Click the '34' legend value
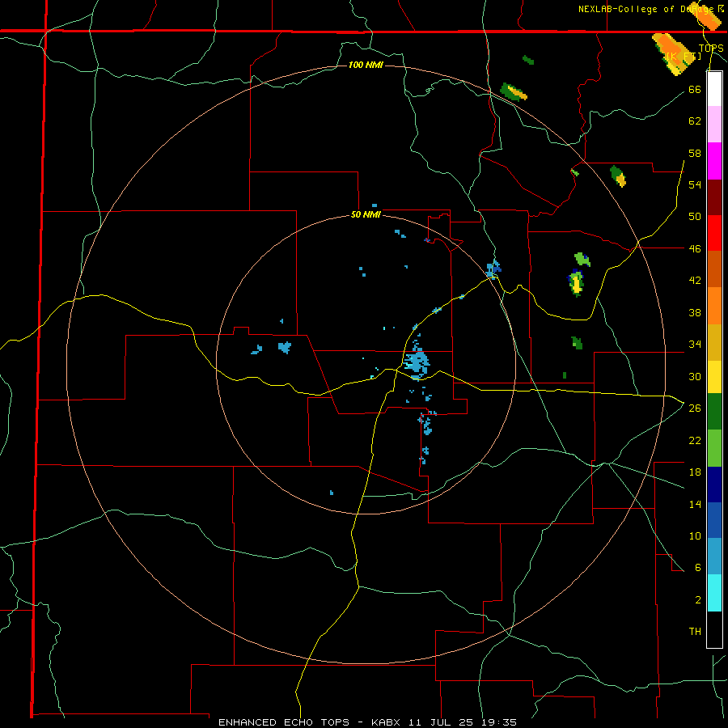 coord(695,345)
